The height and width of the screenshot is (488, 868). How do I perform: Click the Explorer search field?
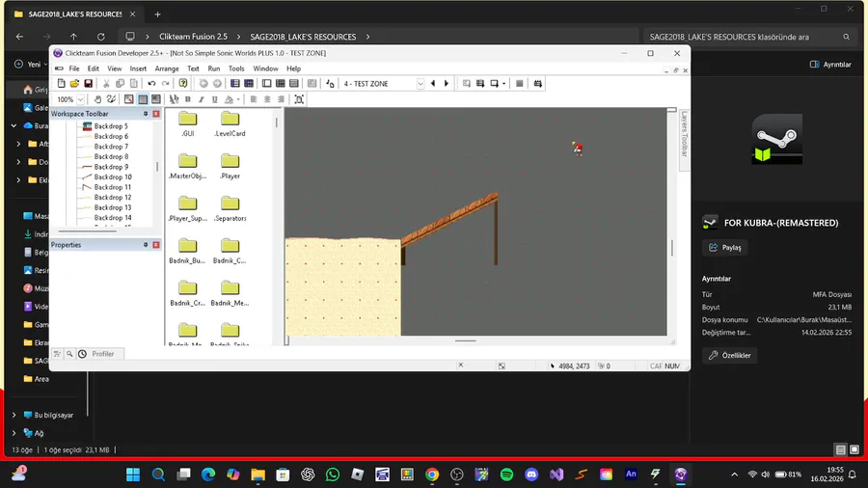749,37
